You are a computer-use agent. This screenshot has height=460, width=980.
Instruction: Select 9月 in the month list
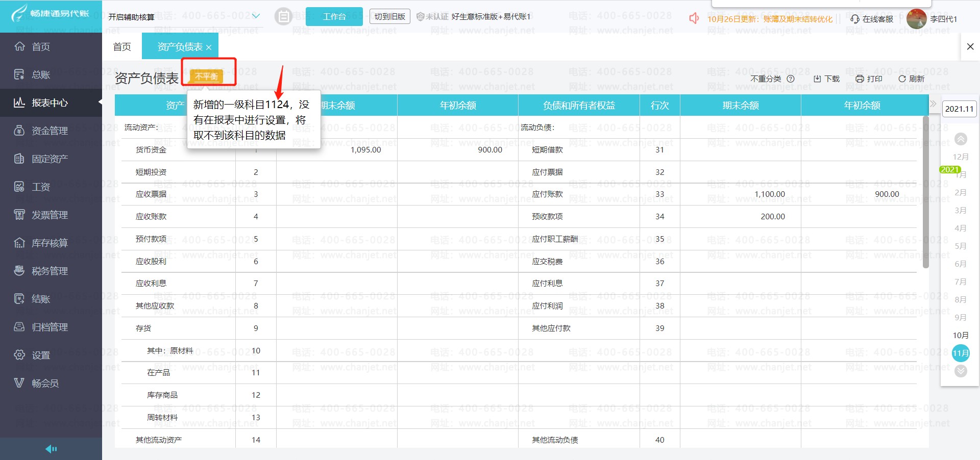tap(961, 318)
